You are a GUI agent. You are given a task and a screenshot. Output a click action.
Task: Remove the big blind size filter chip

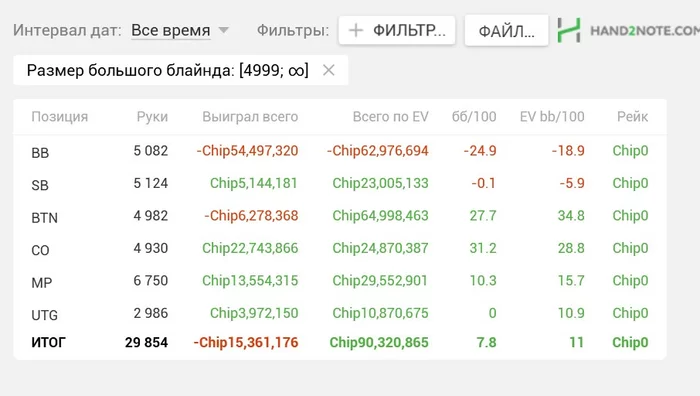pos(329,70)
